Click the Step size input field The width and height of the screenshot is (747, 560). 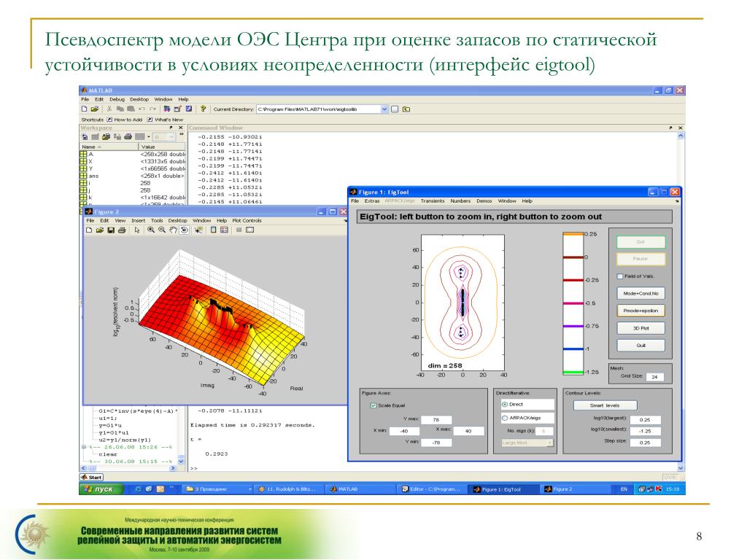pyautogui.click(x=646, y=443)
